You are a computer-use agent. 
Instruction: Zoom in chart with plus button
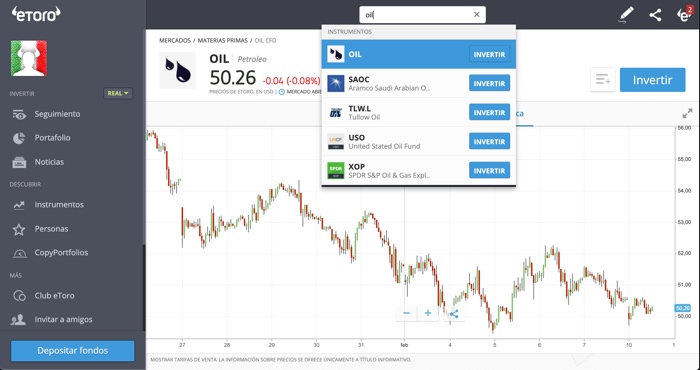(x=428, y=313)
